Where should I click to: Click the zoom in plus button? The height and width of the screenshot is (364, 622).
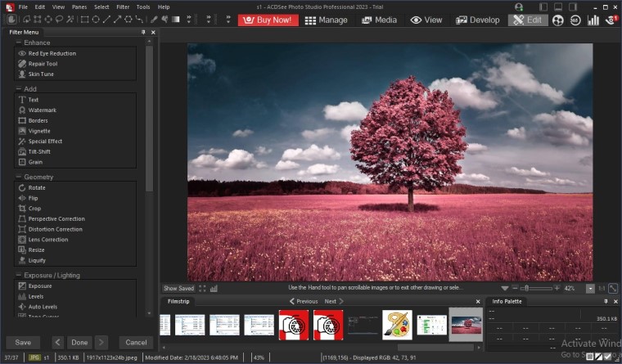[557, 288]
